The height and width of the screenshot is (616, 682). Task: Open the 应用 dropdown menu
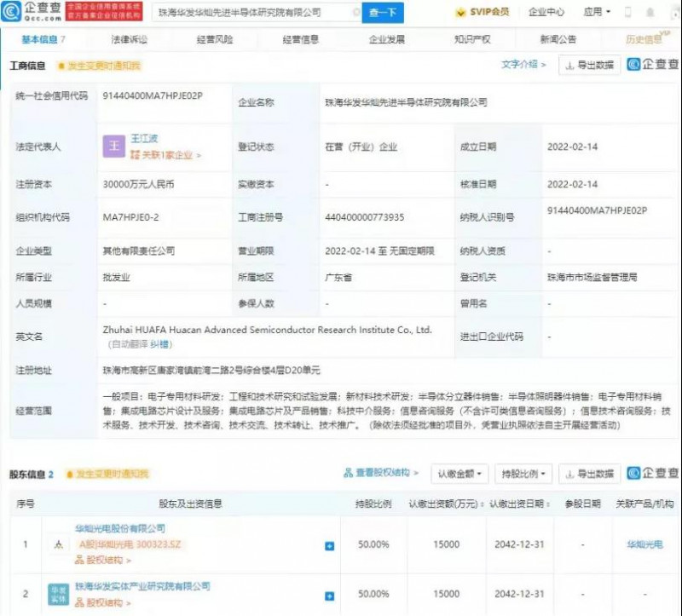pos(597,12)
